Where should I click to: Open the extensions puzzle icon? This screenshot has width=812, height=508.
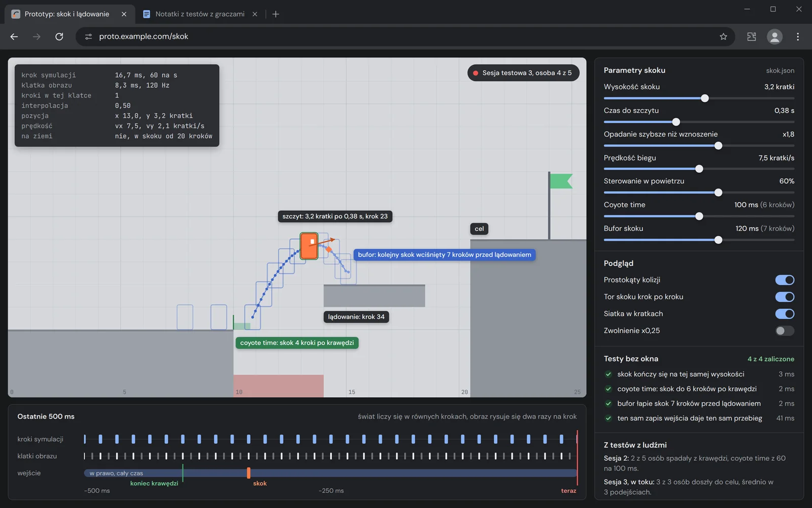(752, 37)
